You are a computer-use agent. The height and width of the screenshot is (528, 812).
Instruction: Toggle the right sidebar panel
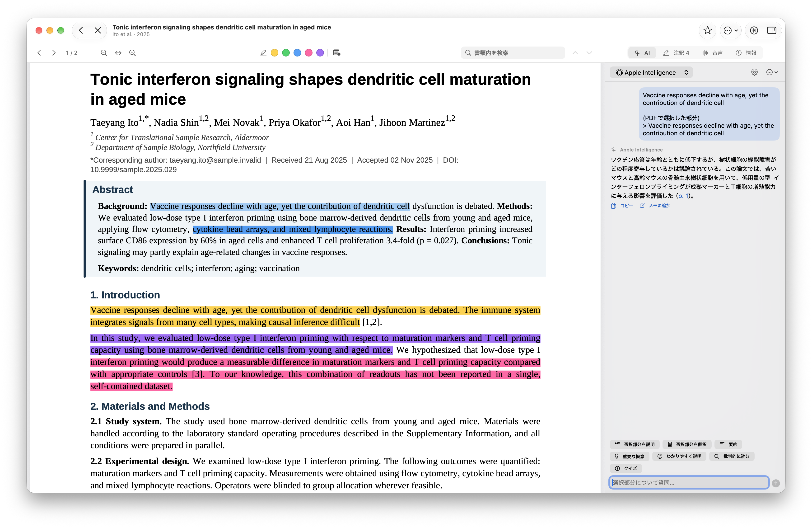[771, 30]
